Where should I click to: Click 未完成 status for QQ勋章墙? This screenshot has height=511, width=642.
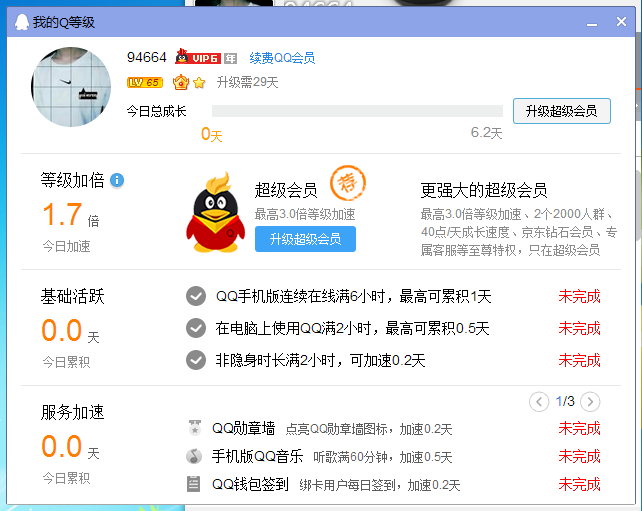[x=579, y=428]
